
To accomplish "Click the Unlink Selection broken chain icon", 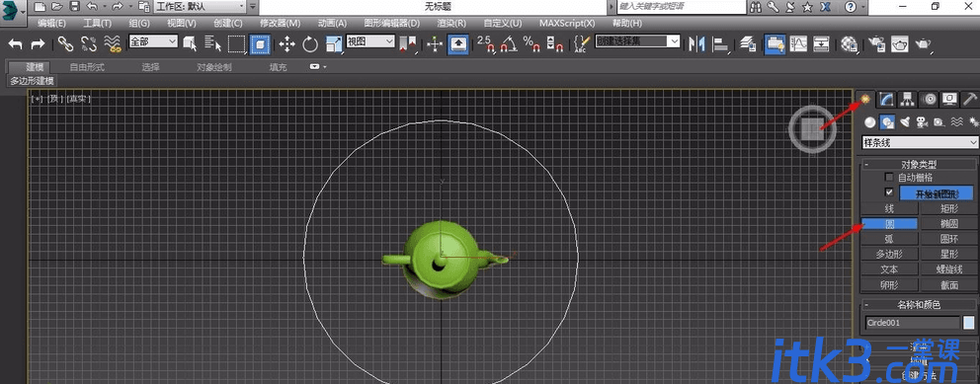I will [89, 43].
